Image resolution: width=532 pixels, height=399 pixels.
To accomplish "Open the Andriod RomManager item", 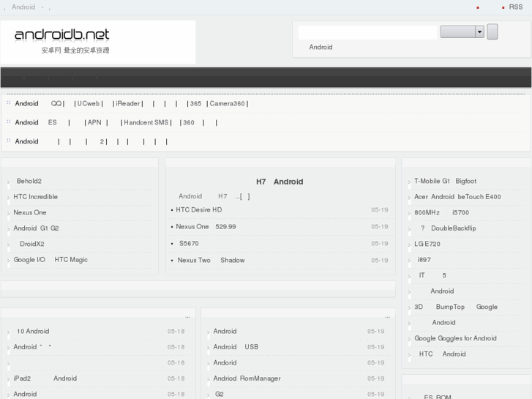I will coord(247,379).
